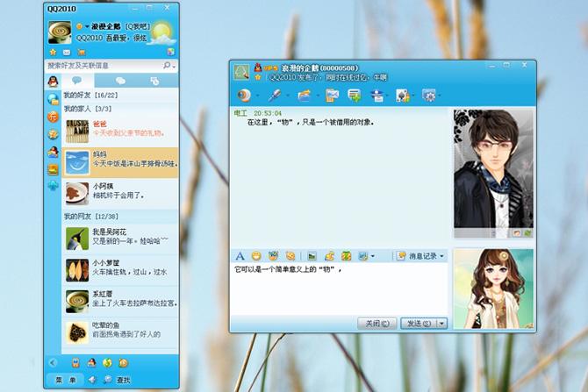Open emoticon smiley face picker
The image size is (588, 392).
point(256,256)
